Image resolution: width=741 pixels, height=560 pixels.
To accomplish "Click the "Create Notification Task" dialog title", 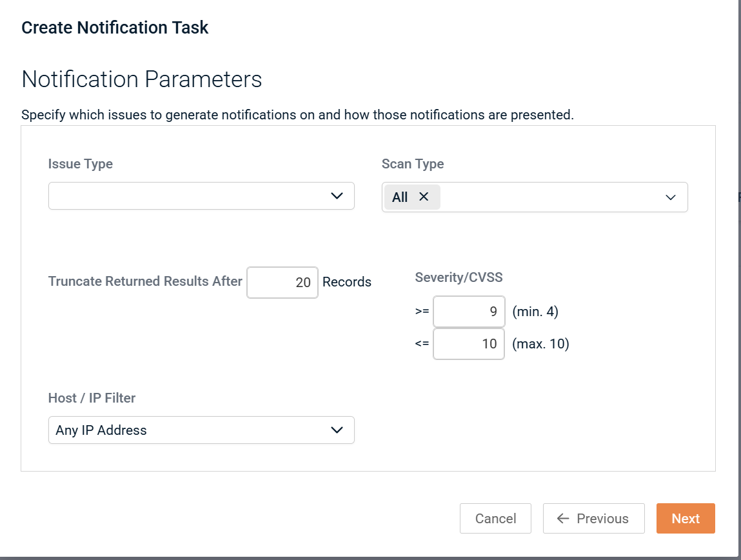I will [x=115, y=28].
